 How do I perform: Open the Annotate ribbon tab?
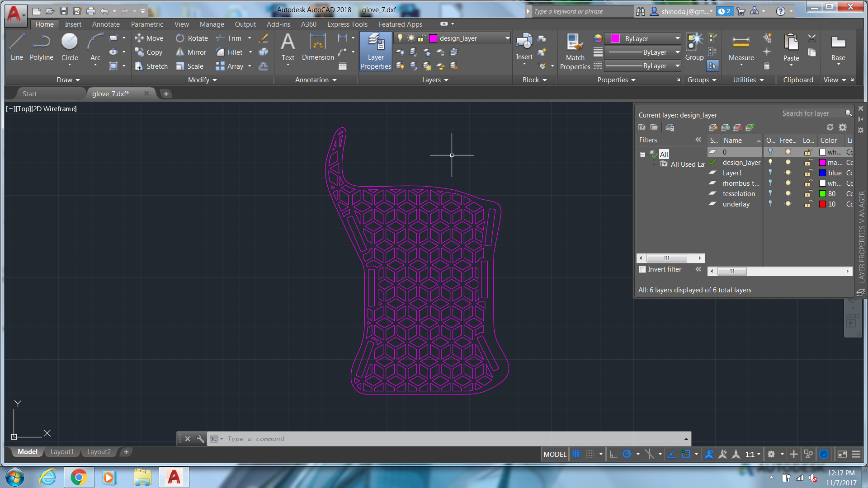click(106, 24)
